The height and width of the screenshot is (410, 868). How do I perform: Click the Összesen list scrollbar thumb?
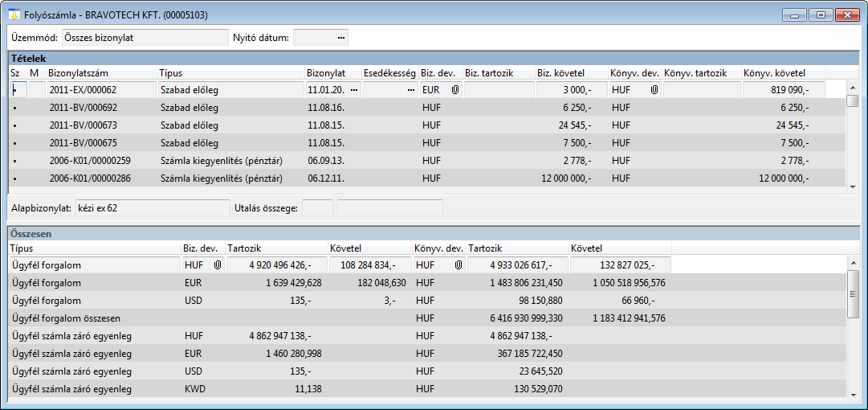(853, 296)
